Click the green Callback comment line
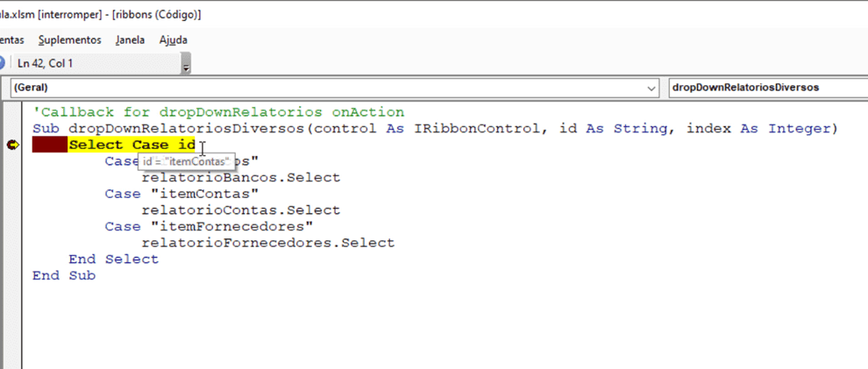This screenshot has height=369, width=868. pyautogui.click(x=217, y=112)
